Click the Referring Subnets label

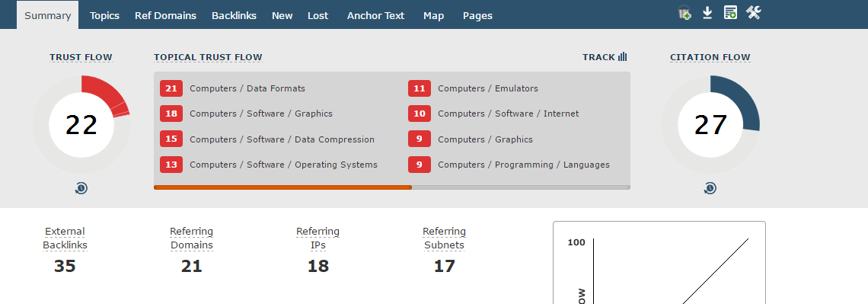click(x=444, y=238)
